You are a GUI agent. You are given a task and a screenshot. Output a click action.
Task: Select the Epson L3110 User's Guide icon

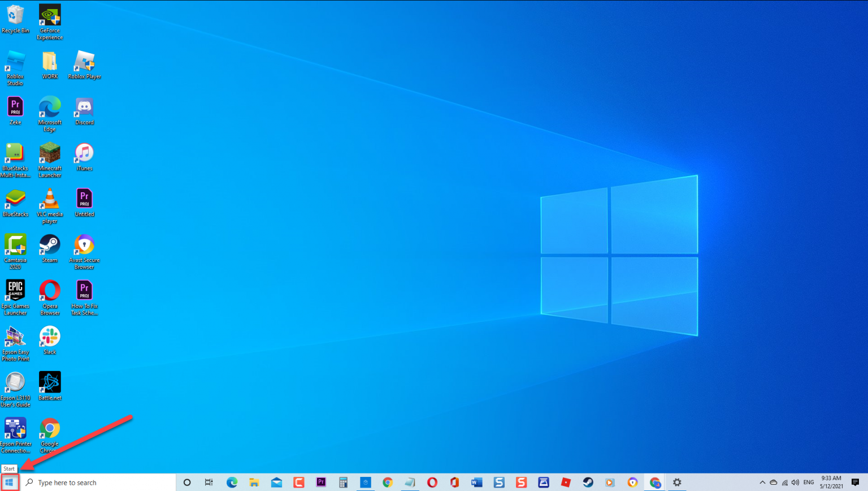(15, 389)
